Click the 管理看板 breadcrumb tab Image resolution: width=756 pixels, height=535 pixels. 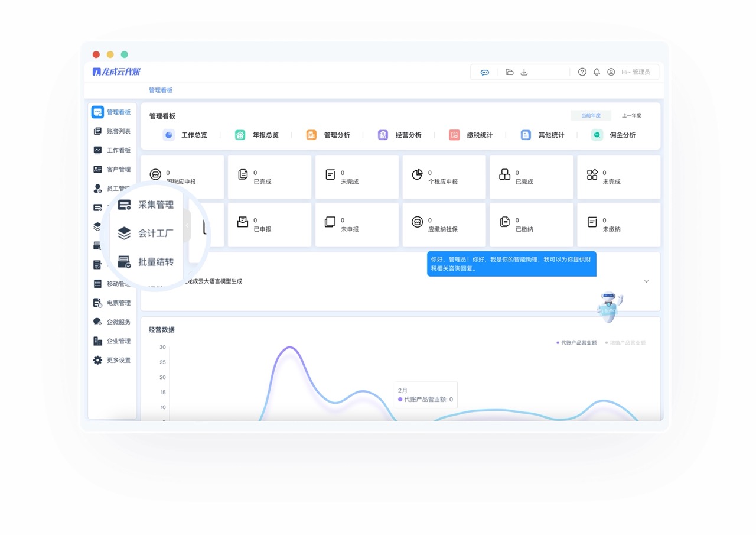tap(161, 90)
